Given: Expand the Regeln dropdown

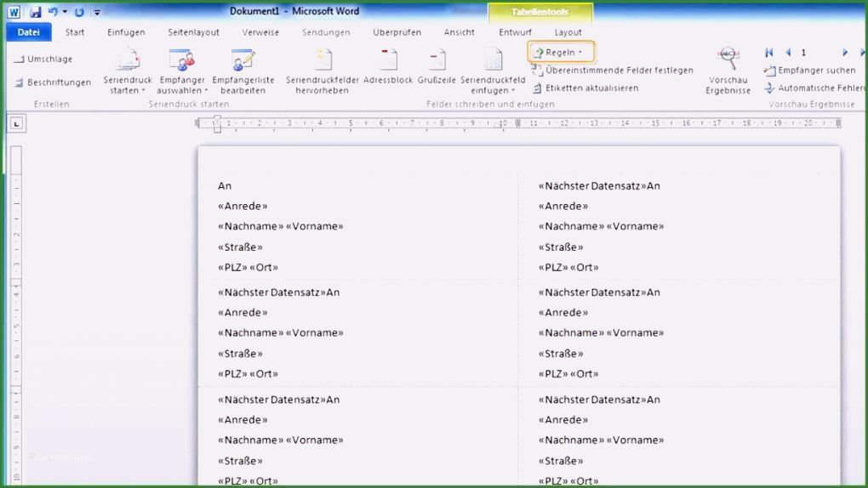Looking at the screenshot, I should (x=560, y=53).
